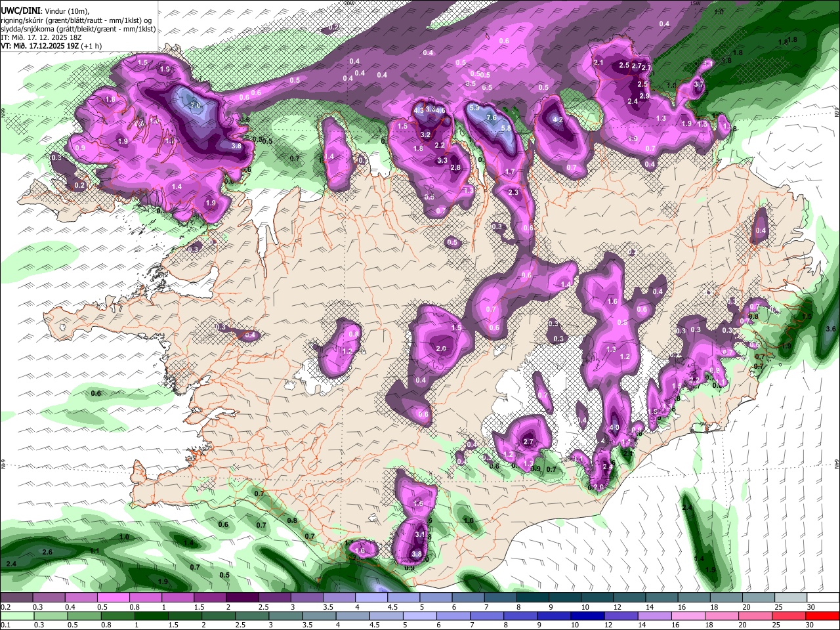Click the light lavender 4–4.5 snow legend swatch

(x=370, y=597)
